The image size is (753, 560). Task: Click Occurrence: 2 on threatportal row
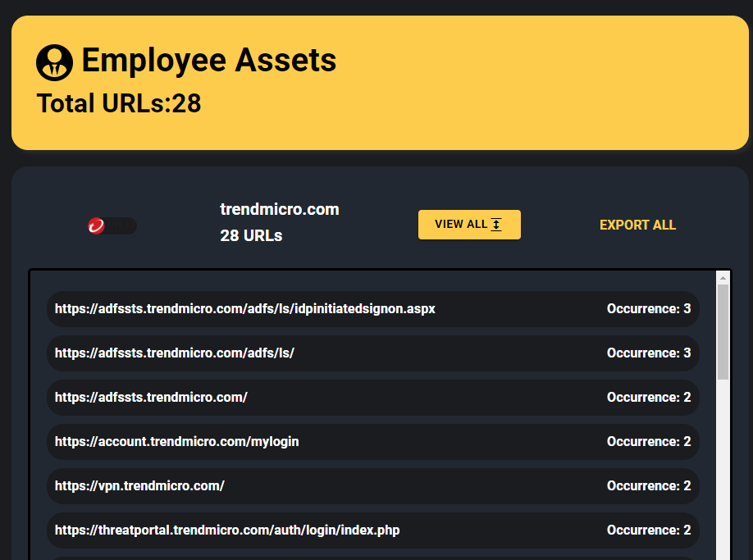649,530
